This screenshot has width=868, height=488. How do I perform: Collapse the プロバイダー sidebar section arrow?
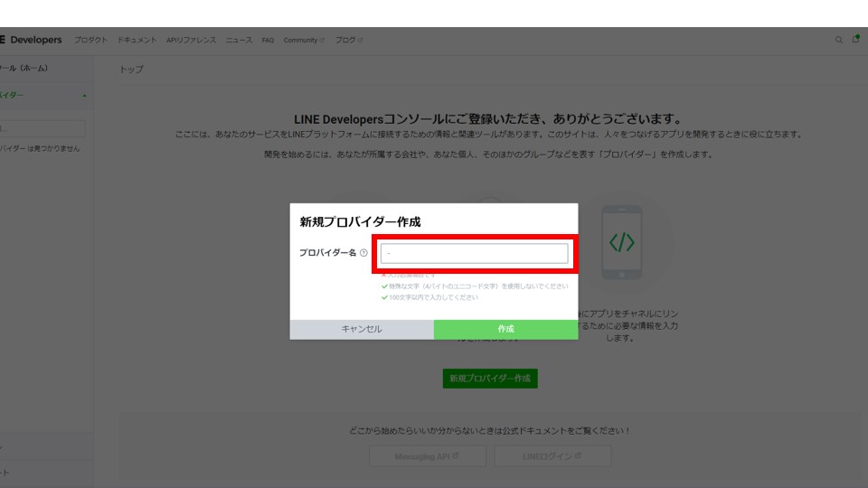(84, 95)
